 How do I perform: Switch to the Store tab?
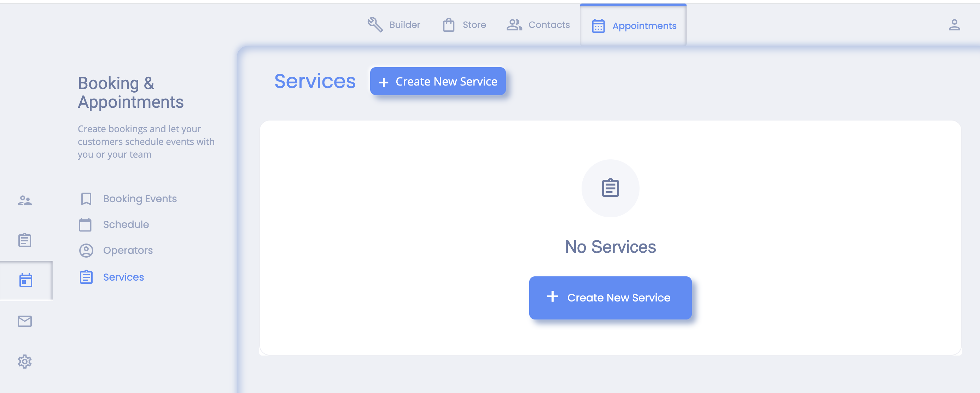click(x=464, y=25)
